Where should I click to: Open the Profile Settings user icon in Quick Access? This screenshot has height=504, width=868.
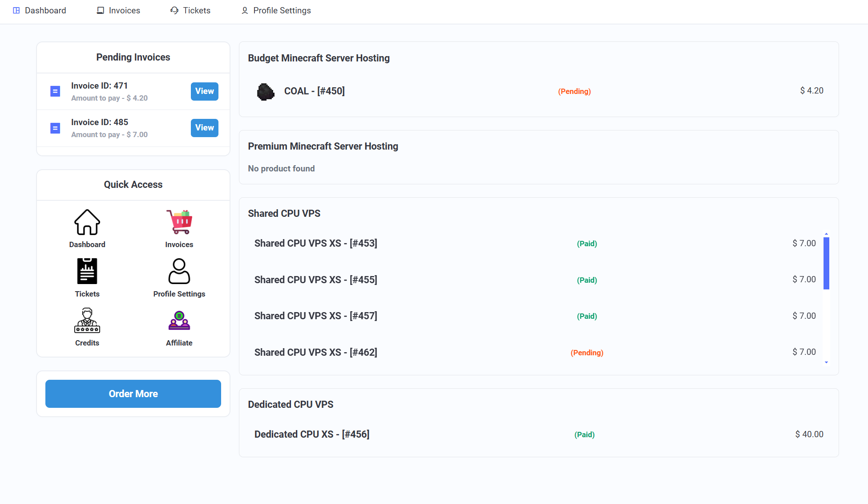[179, 271]
